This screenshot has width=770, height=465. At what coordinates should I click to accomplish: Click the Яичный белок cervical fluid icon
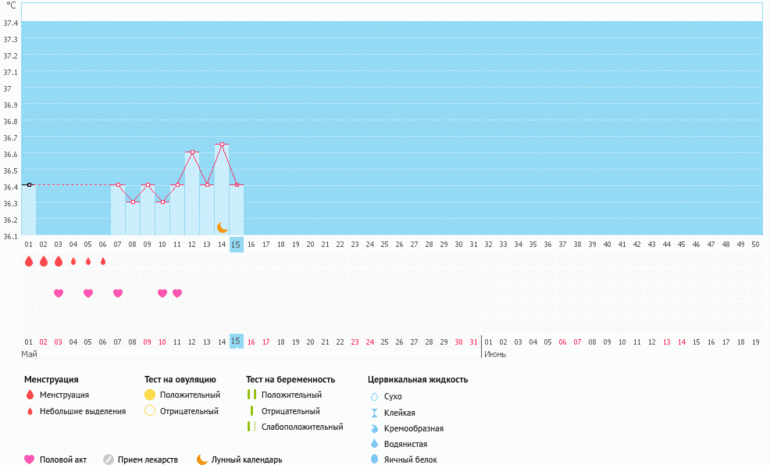373,459
